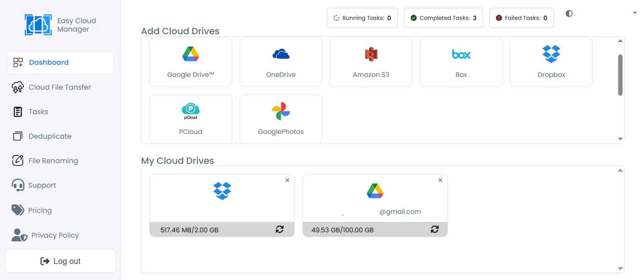Click the File Renaming pencil icon

[x=18, y=160]
